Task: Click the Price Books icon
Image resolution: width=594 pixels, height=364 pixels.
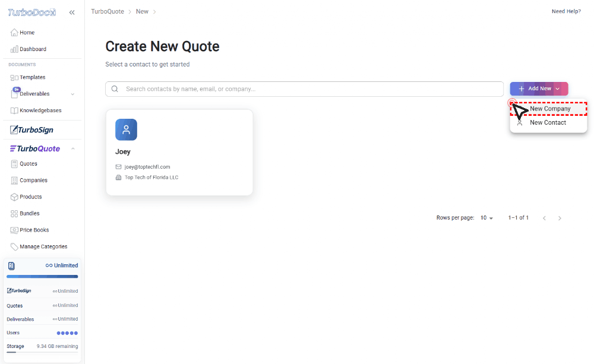Action: (x=14, y=230)
